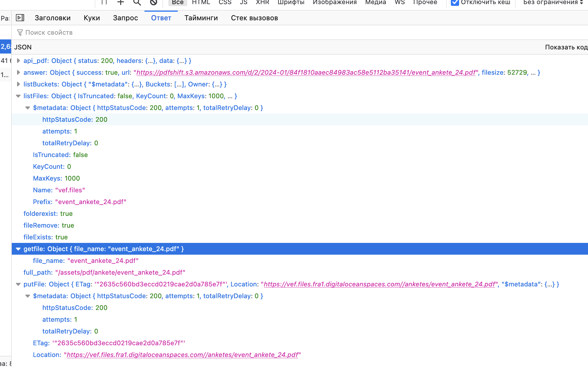588x367 pixels.
Task: Toggle the request details side panel icon
Action: [x=20, y=18]
